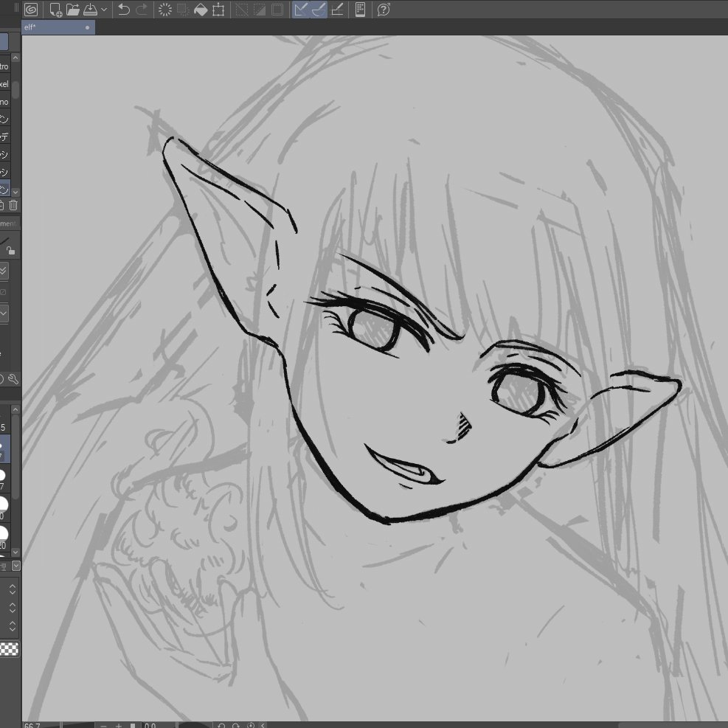This screenshot has width=728, height=728.
Task: Toggle the tool property lock icon
Action: click(x=10, y=251)
